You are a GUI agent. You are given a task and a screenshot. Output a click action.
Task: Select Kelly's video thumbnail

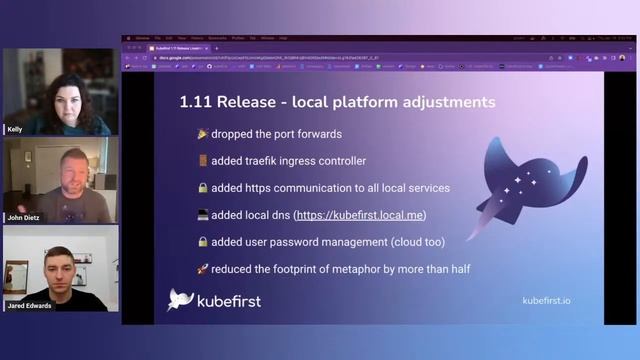[x=61, y=92]
